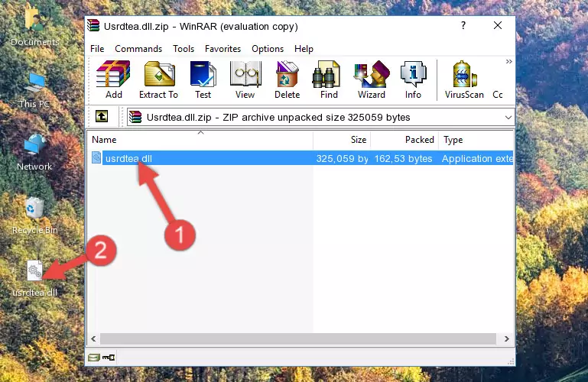Click the Application extension type cell
Screen dimensions: 588x382
[477, 158]
